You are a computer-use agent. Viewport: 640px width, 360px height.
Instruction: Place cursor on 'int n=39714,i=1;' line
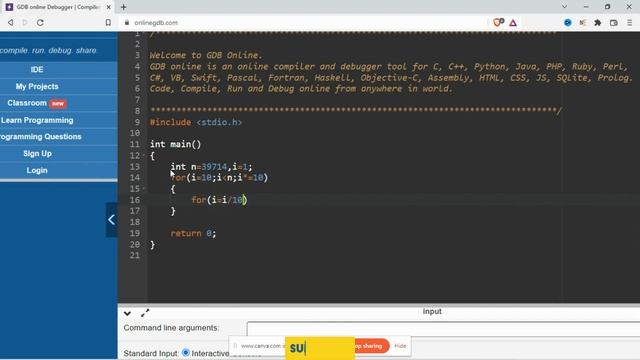pos(211,167)
